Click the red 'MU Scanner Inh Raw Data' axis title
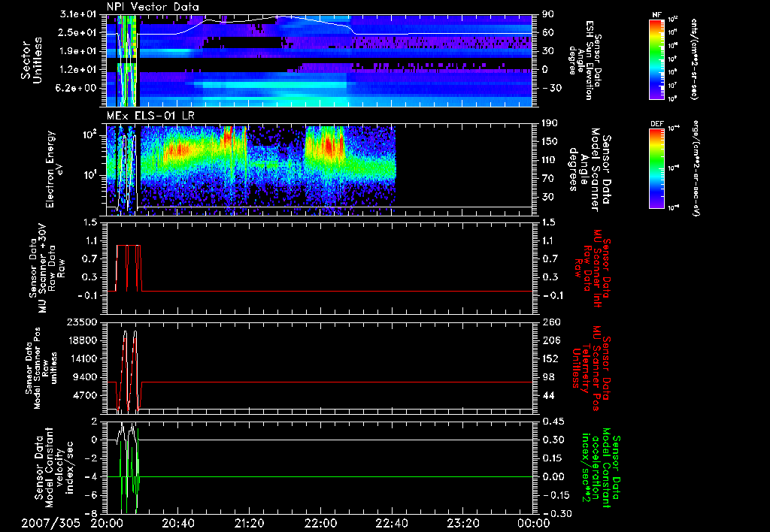Viewport: 770px width, 532px height. (x=593, y=268)
